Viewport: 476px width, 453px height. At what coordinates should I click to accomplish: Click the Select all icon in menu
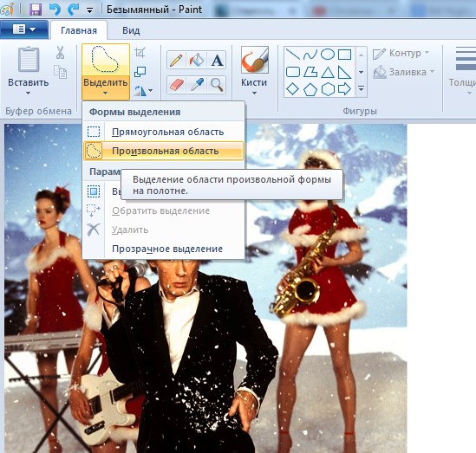click(94, 191)
